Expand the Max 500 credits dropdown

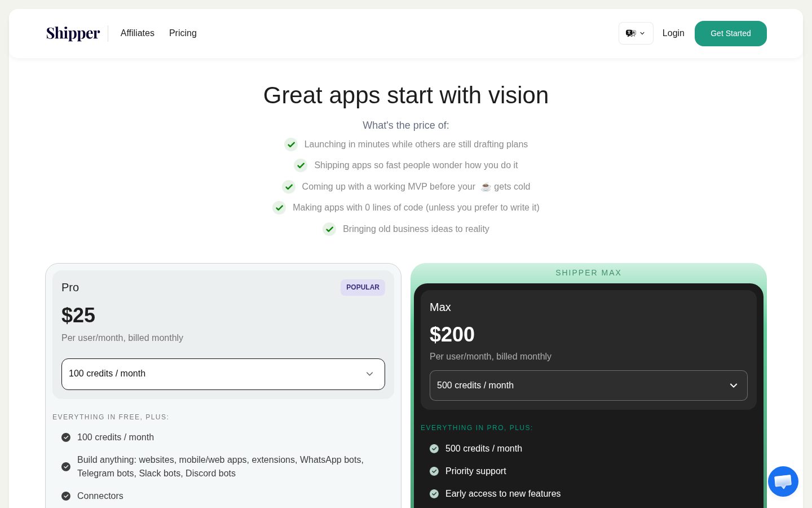click(x=589, y=386)
